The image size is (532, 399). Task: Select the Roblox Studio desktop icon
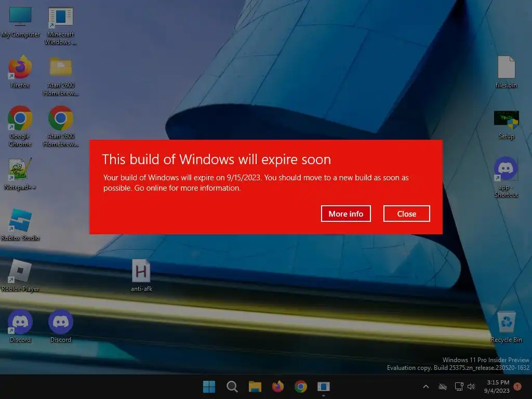[x=20, y=224]
